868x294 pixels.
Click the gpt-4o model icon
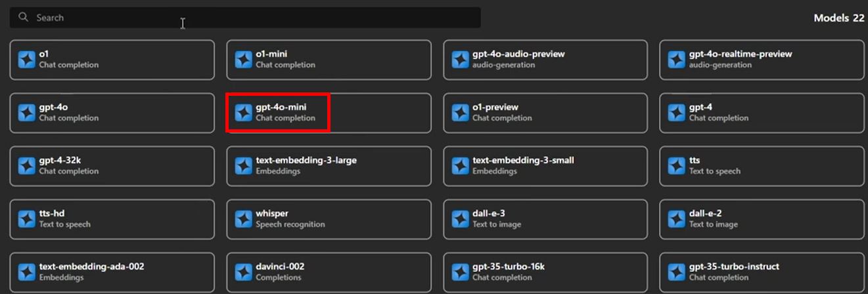click(26, 113)
